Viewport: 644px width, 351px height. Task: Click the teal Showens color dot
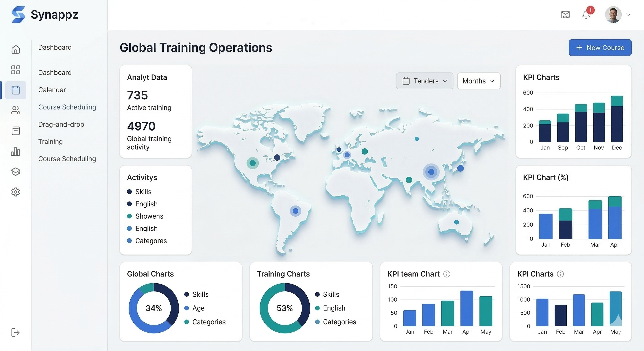pyautogui.click(x=129, y=216)
